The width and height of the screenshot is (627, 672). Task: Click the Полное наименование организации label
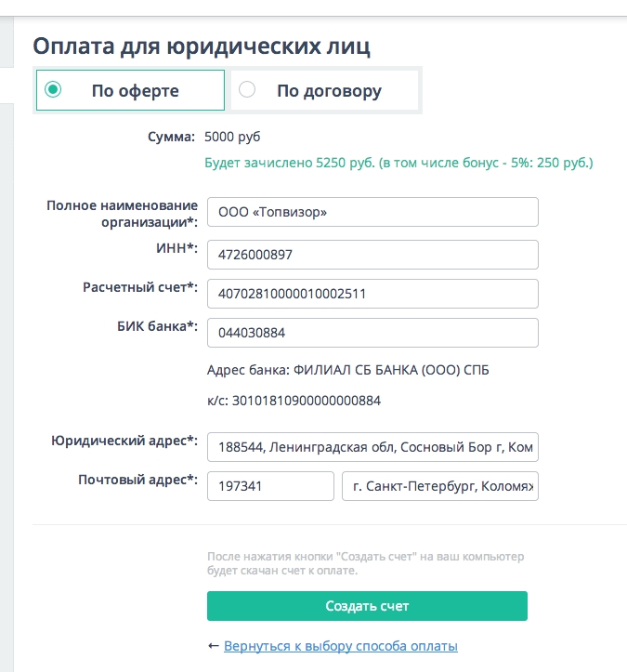coord(122,214)
